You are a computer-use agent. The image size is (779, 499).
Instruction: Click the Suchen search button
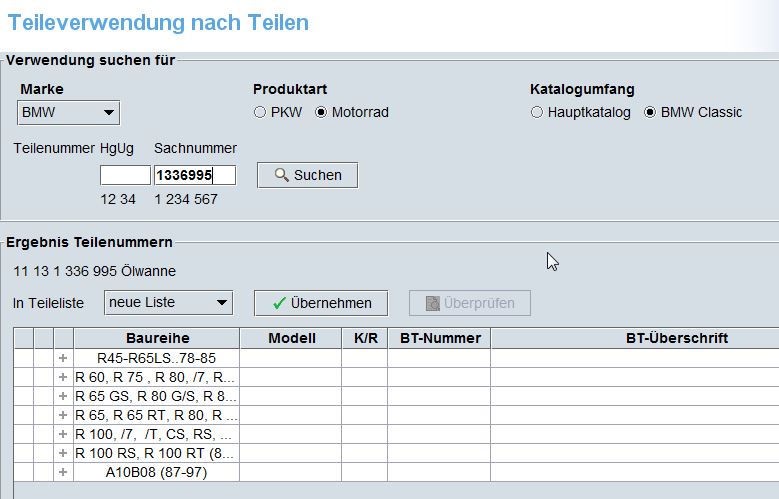pyautogui.click(x=307, y=175)
